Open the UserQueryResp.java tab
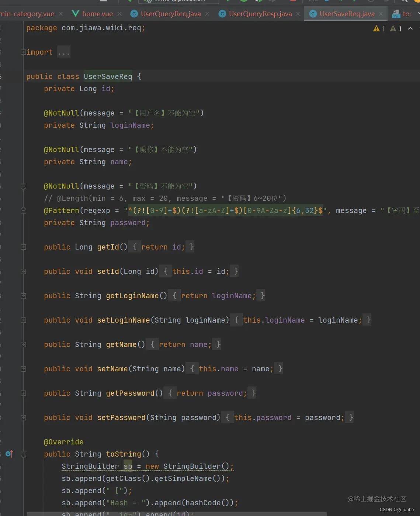 click(260, 14)
